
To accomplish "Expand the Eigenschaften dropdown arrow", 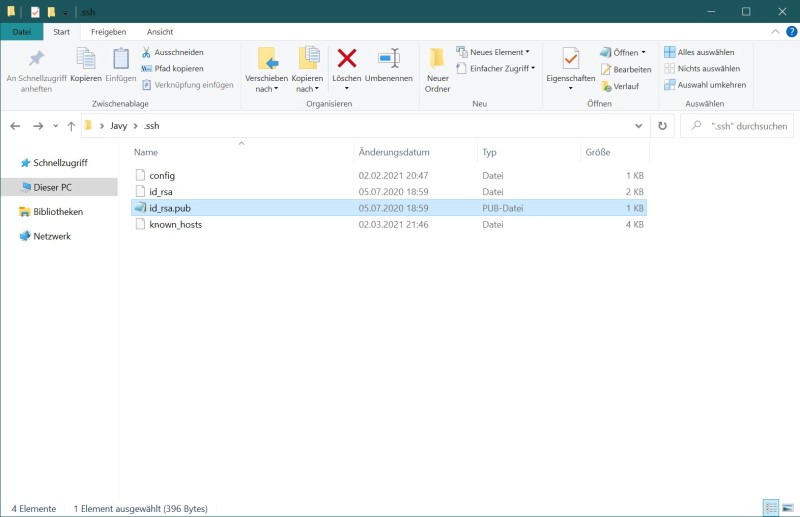I will point(570,89).
